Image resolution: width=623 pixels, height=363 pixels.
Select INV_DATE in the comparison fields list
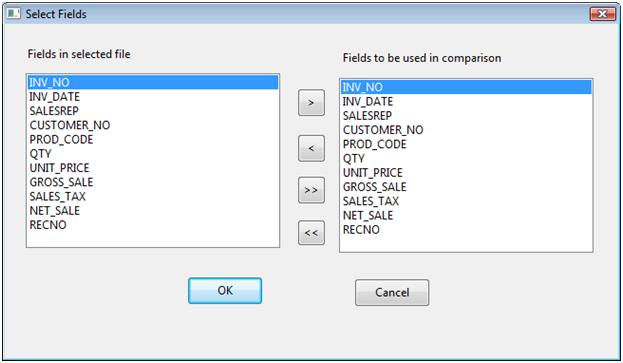(x=466, y=101)
